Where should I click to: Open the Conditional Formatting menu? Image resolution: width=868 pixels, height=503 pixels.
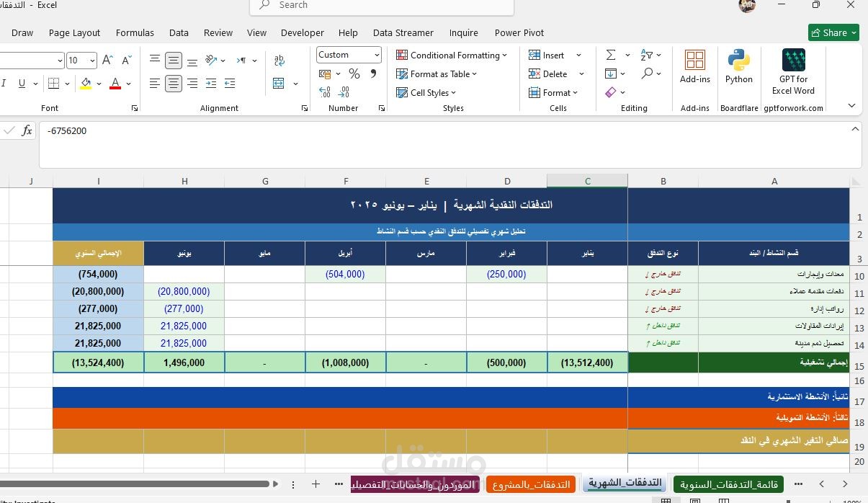[x=452, y=55]
